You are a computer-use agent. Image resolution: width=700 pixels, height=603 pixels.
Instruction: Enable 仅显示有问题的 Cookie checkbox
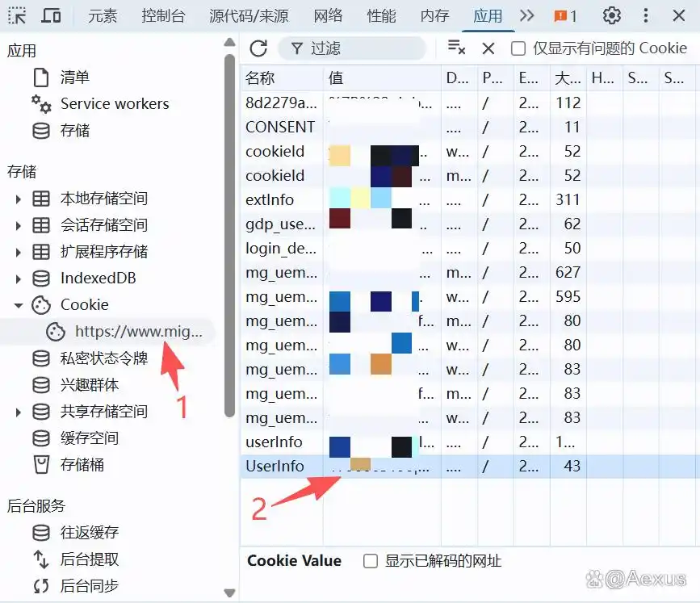click(x=518, y=48)
